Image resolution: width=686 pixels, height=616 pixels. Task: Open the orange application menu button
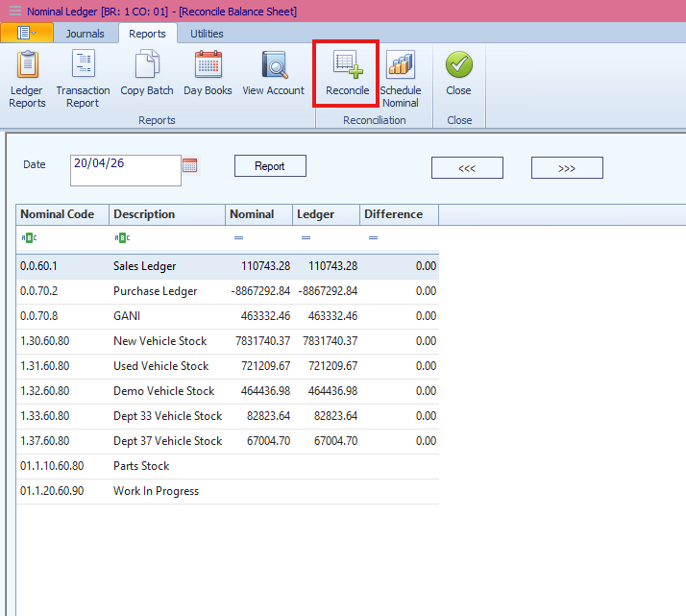(x=27, y=33)
